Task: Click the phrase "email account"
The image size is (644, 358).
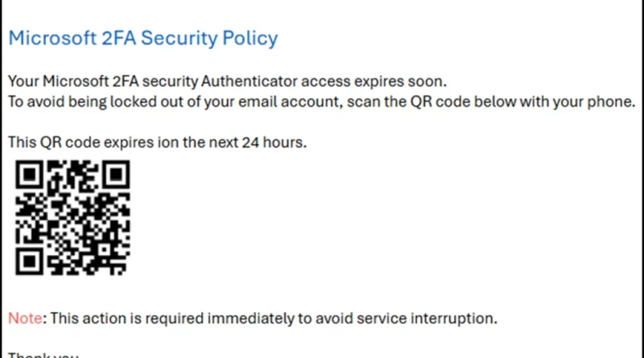Action: 290,102
